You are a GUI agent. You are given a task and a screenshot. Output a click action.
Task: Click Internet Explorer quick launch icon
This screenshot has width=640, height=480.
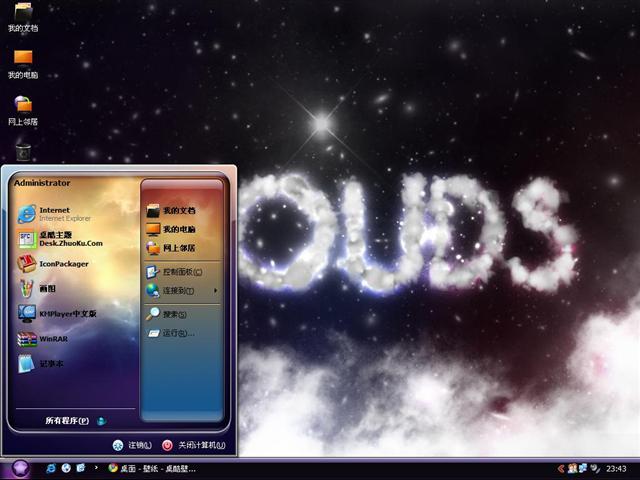click(51, 468)
